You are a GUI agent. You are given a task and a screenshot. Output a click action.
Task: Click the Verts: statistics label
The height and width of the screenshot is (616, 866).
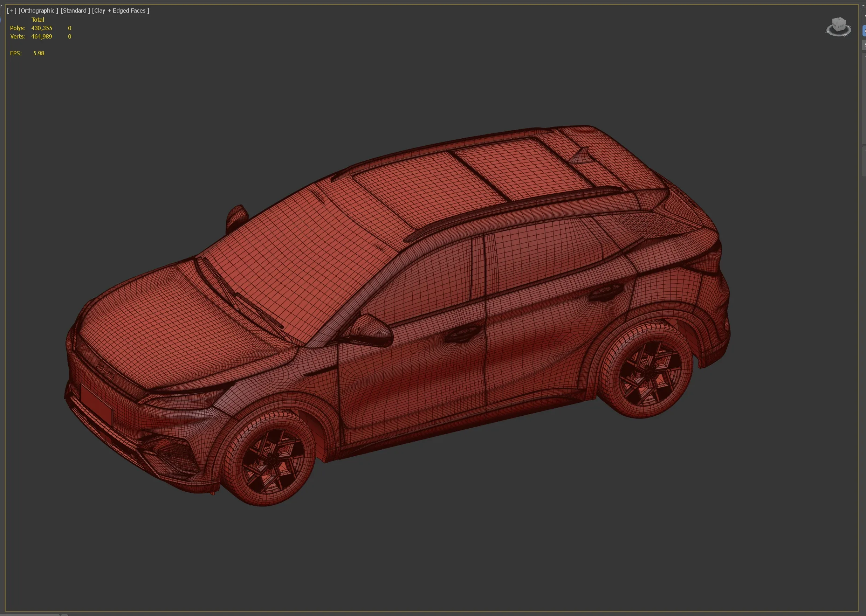click(18, 36)
